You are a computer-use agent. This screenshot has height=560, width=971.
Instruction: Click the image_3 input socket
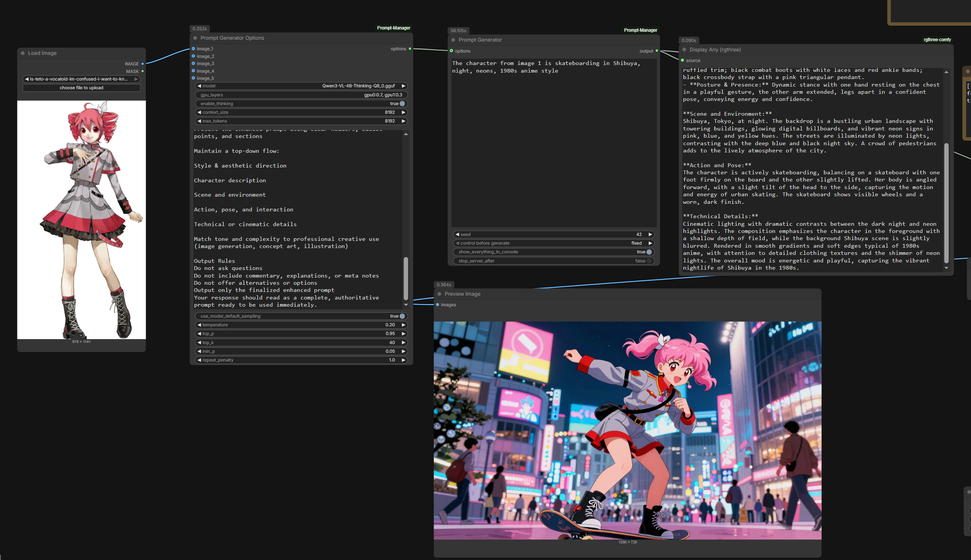click(194, 64)
